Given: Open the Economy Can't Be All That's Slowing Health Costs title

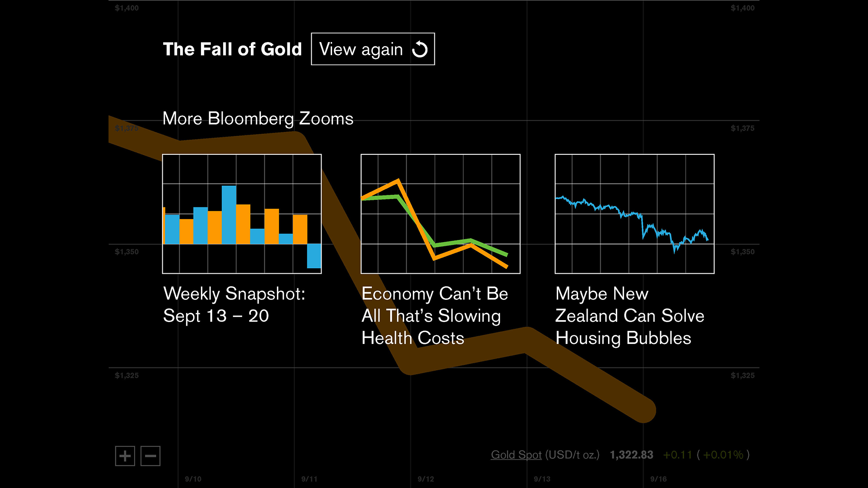Looking at the screenshot, I should pos(434,316).
